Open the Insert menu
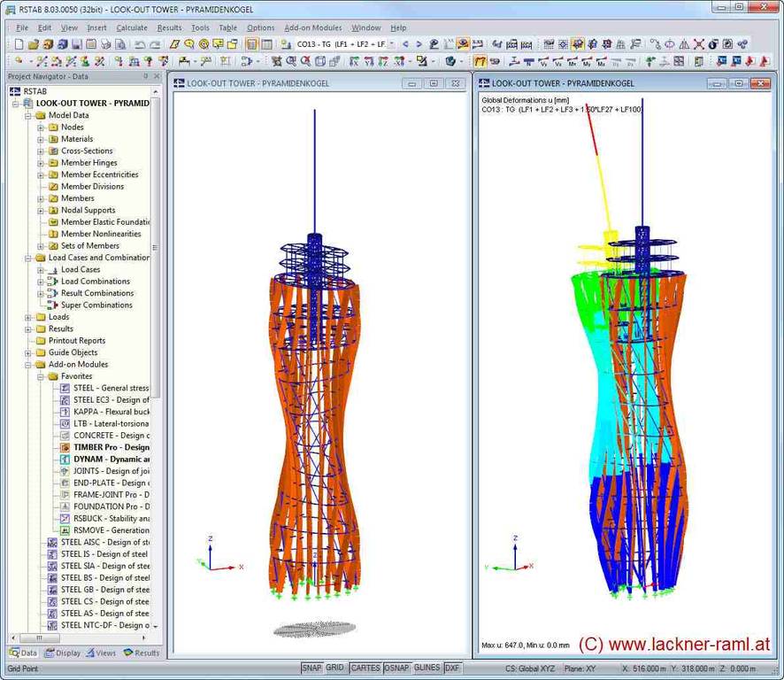Screen dimensions: 784x680 (x=96, y=28)
